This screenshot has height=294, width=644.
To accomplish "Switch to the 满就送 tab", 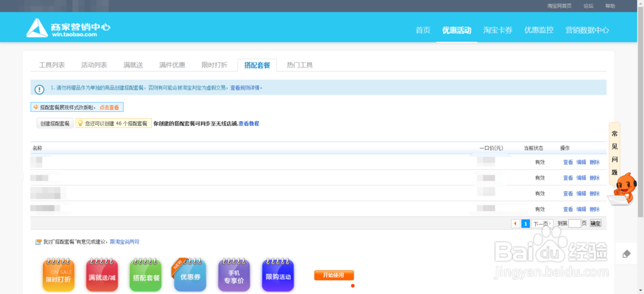I will [x=133, y=65].
